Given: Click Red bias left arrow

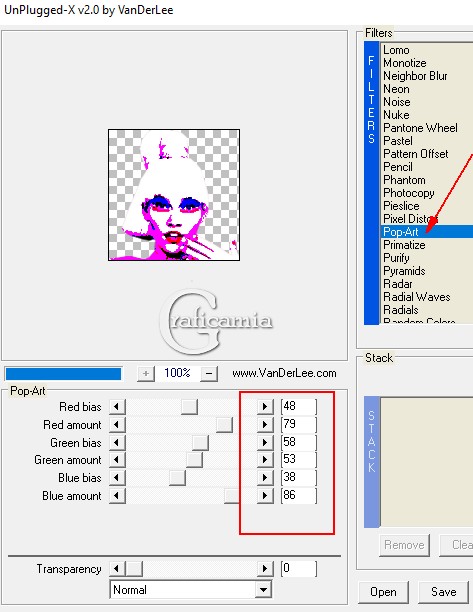Looking at the screenshot, I should (117, 407).
